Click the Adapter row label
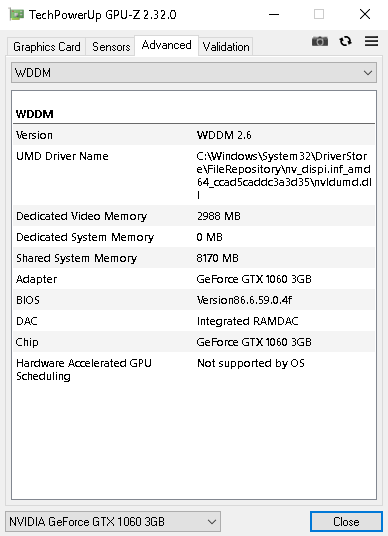 click(37, 279)
